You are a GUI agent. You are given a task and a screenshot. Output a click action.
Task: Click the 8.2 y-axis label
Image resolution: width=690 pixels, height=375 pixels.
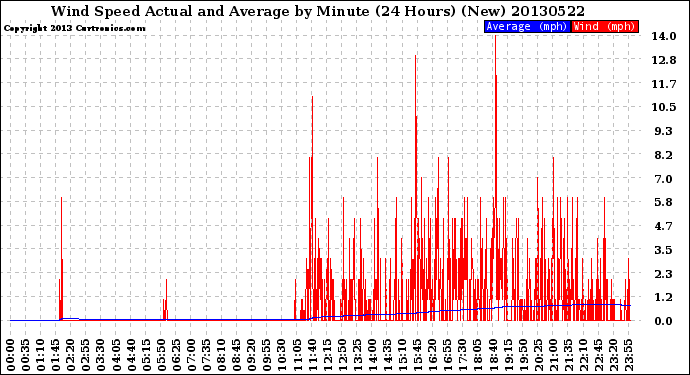[x=664, y=155]
